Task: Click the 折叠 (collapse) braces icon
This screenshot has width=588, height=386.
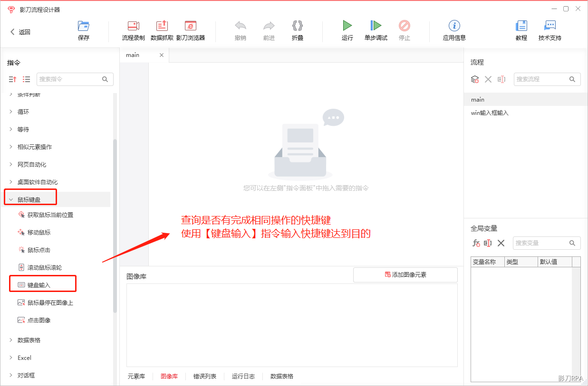Action: point(297,26)
